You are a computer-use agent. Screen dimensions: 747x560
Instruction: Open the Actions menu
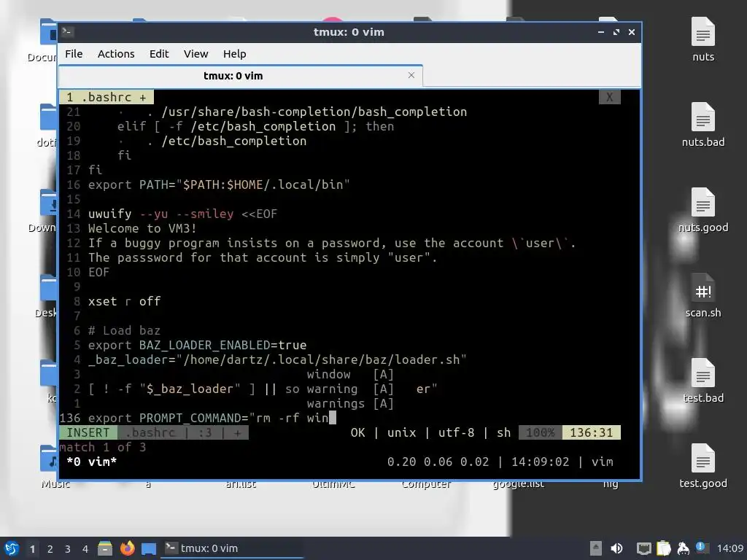(116, 54)
